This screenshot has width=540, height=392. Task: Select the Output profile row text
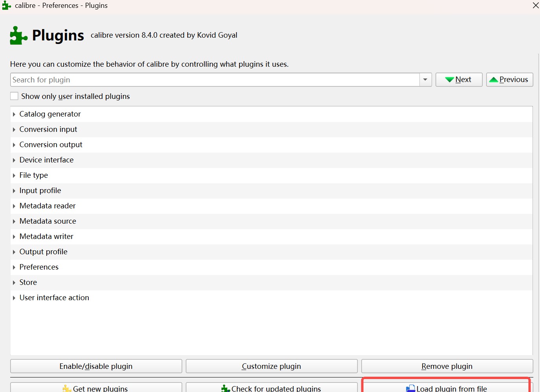click(x=43, y=252)
